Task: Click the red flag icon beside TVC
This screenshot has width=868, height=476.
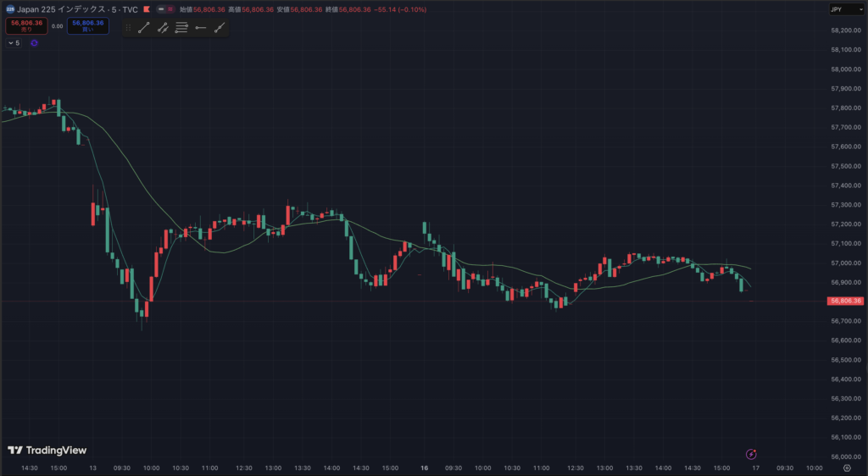Action: coord(147,9)
